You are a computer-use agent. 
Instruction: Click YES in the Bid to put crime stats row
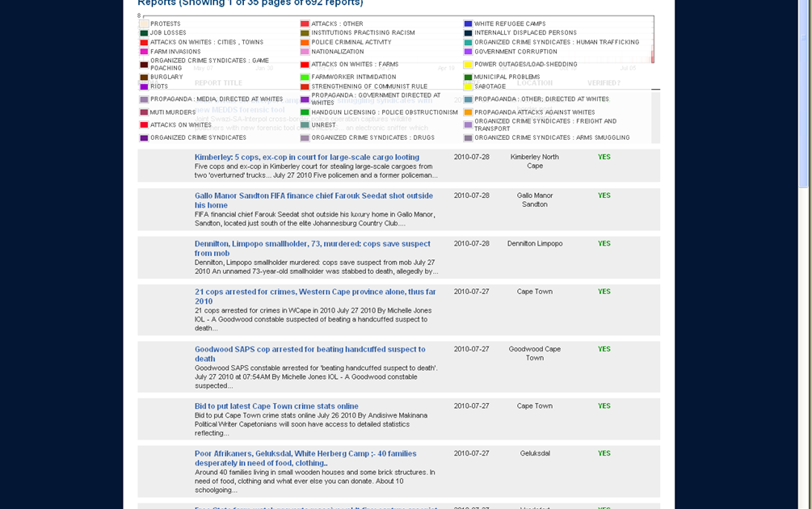[604, 406]
